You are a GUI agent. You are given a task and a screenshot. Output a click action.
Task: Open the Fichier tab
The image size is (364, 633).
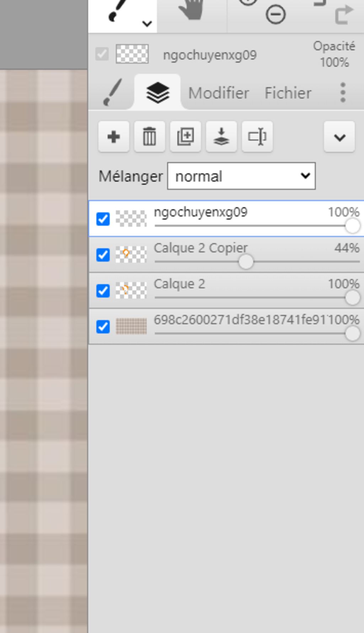(288, 93)
